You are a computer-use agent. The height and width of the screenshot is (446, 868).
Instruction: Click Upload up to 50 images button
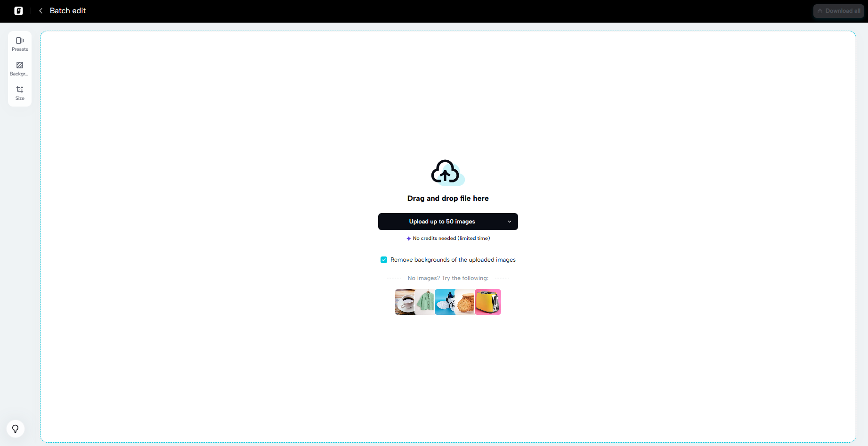click(x=442, y=222)
